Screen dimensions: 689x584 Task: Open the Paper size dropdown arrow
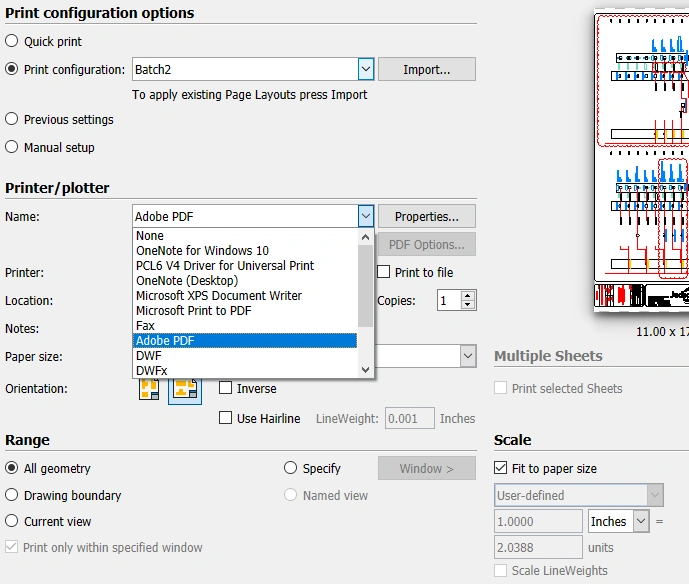pyautogui.click(x=468, y=356)
